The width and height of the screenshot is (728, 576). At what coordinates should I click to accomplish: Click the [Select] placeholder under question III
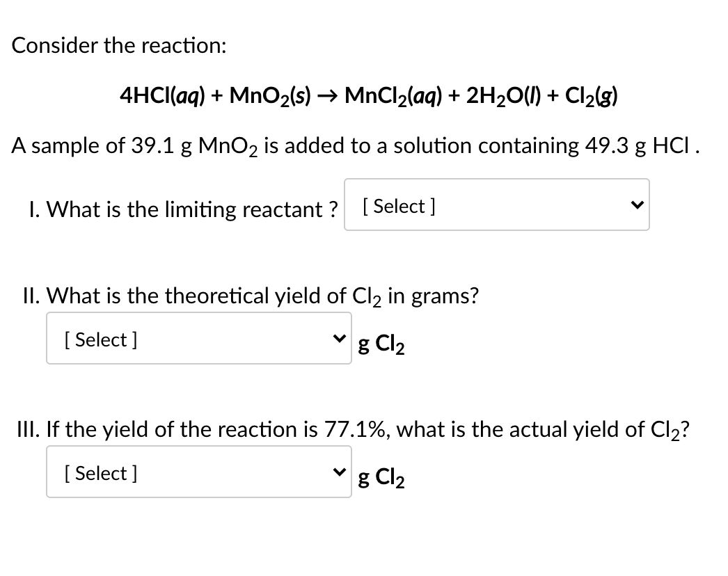[x=100, y=473]
